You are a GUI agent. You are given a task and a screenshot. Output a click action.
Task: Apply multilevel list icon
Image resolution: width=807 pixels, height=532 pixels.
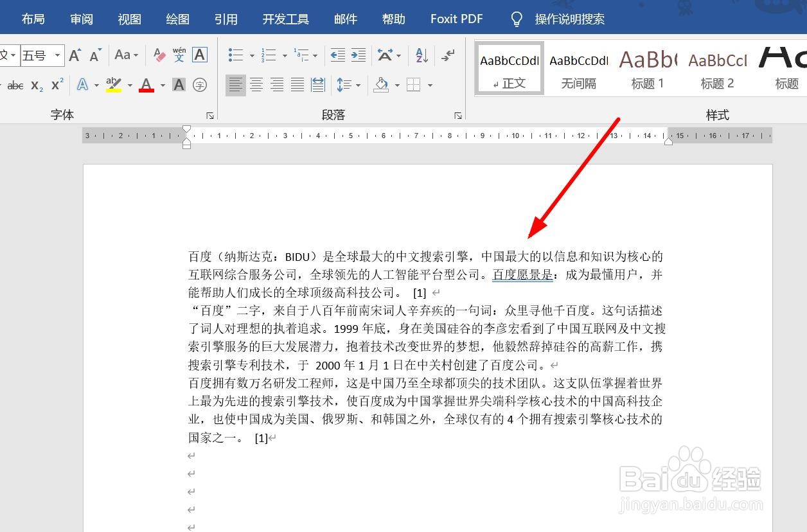pos(301,55)
